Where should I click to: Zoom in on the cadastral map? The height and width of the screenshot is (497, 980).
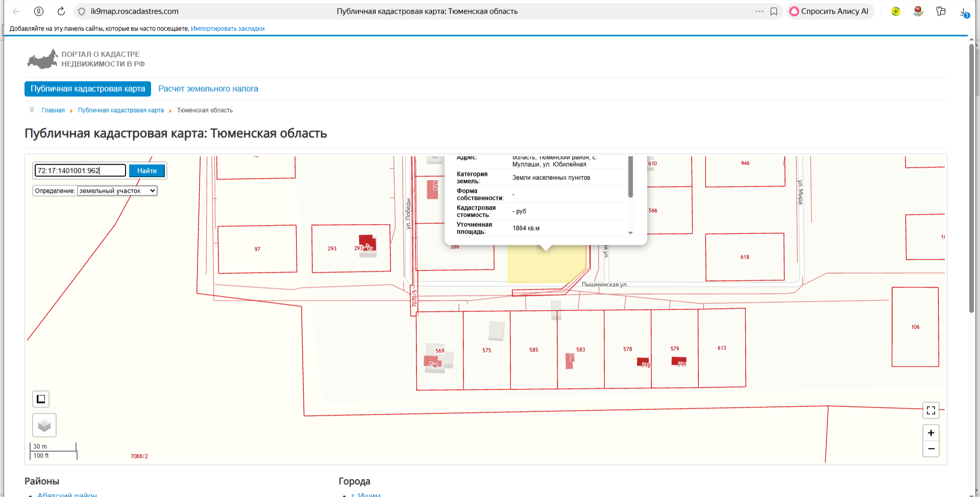tap(930, 433)
